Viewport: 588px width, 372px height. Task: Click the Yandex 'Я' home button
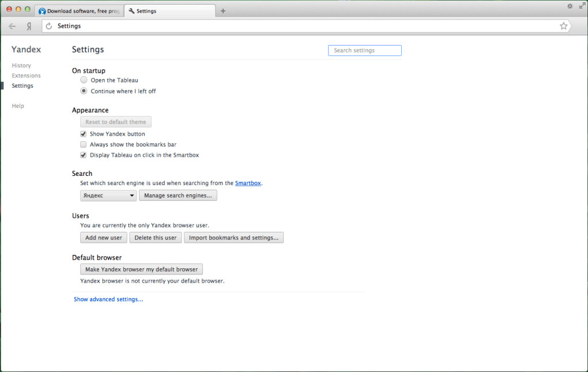[29, 26]
